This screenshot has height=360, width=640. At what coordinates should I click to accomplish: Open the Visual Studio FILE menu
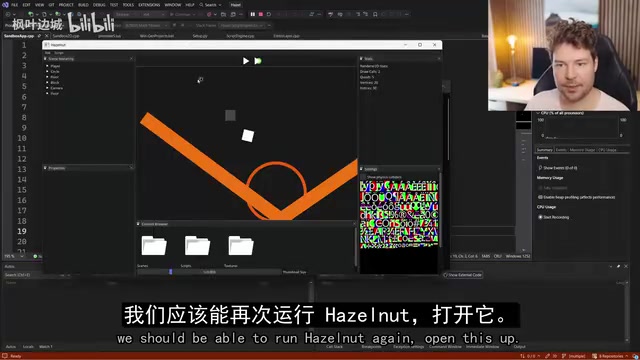click(x=14, y=5)
